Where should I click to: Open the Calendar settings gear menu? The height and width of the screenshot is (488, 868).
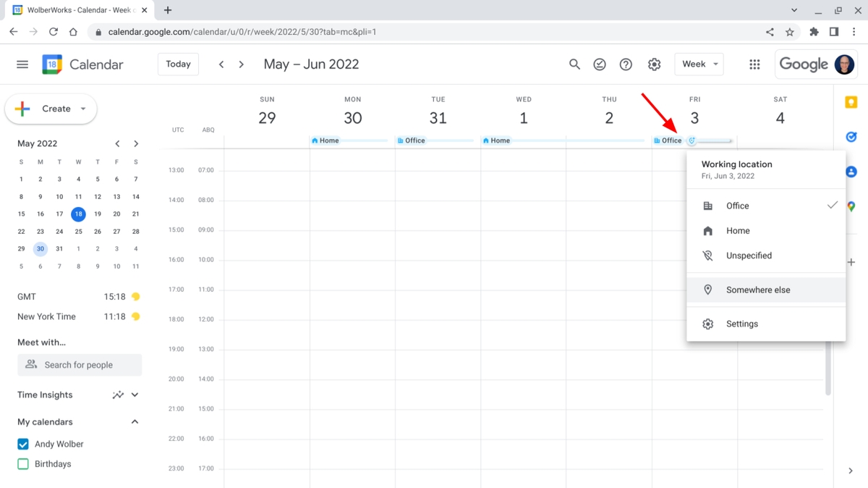pos(654,64)
